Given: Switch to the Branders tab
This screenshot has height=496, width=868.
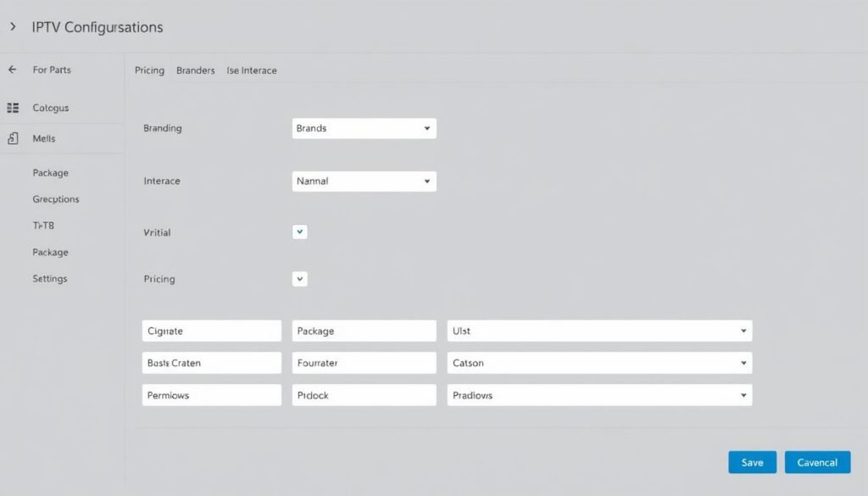Looking at the screenshot, I should pyautogui.click(x=195, y=70).
